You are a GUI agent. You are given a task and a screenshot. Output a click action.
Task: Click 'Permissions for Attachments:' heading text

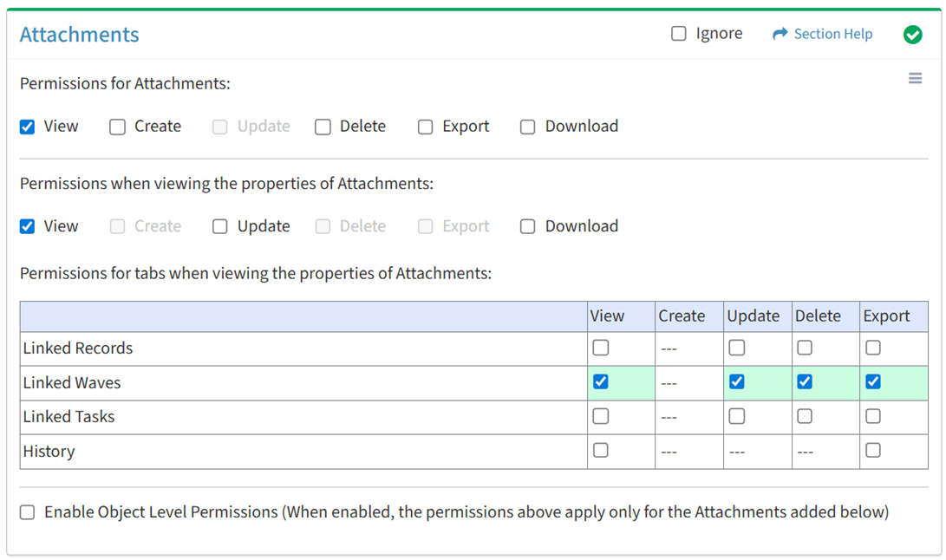tap(125, 83)
